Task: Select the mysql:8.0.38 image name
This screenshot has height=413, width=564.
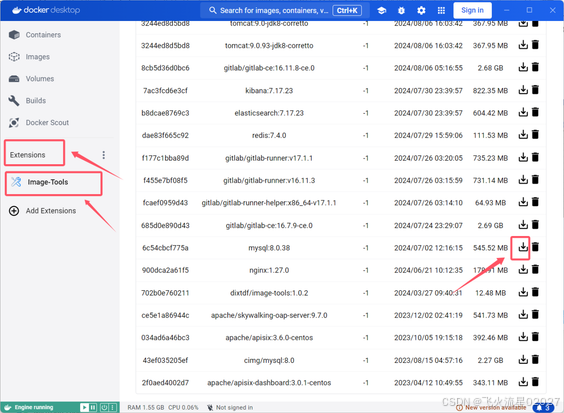Action: pos(269,248)
